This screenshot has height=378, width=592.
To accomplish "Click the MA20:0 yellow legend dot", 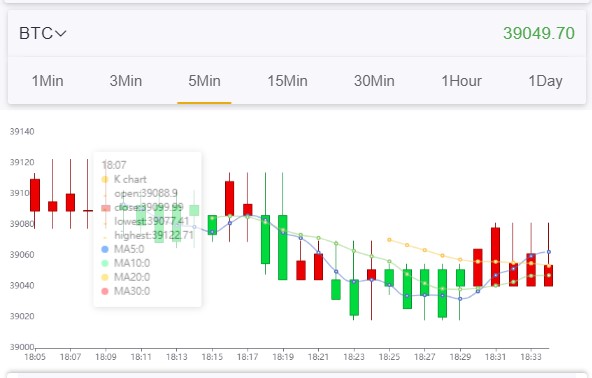I will tap(105, 277).
